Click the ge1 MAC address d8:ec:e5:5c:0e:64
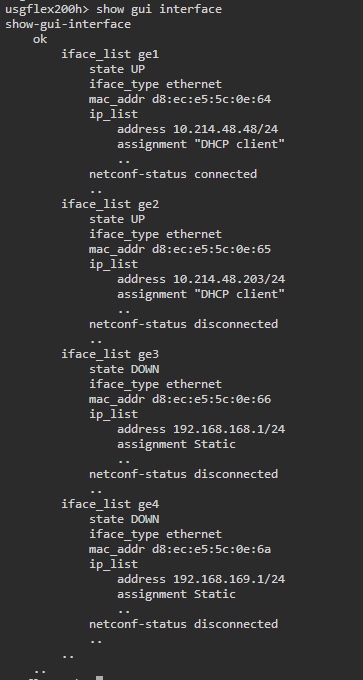 tap(211, 99)
